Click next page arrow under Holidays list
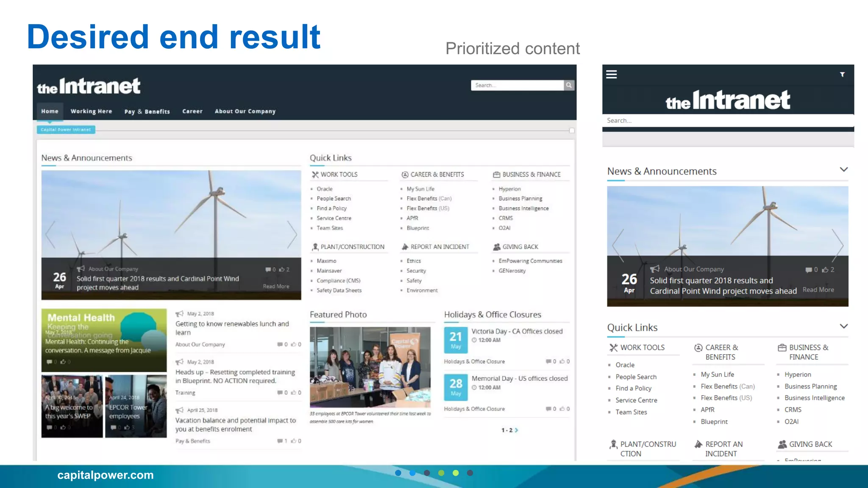Image resolution: width=868 pixels, height=488 pixels. click(x=516, y=430)
